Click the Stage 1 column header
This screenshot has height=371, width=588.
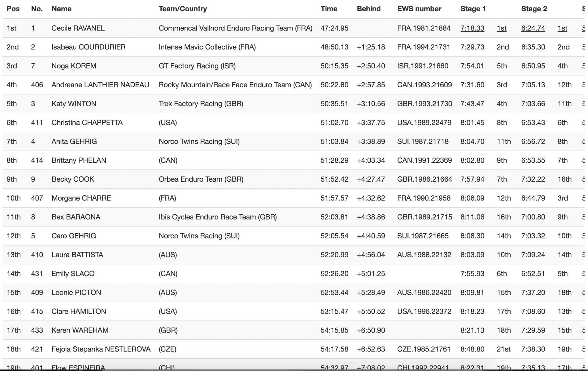tap(473, 9)
